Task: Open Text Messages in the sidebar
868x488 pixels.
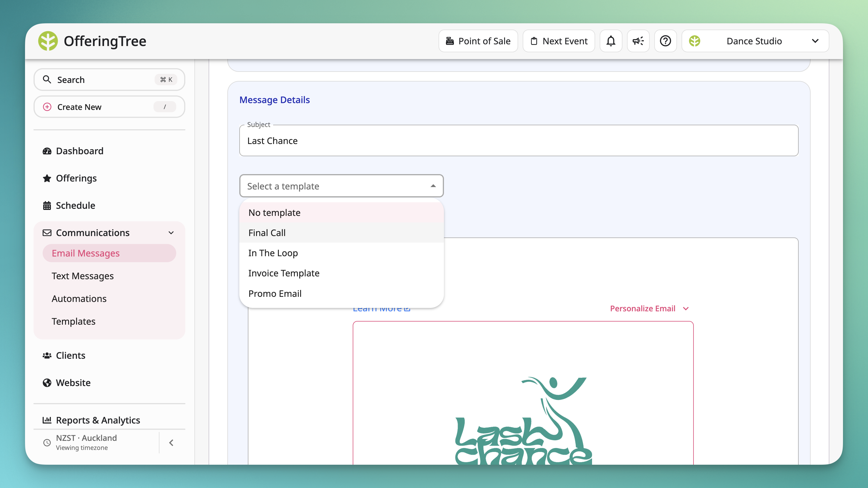Action: click(82, 276)
